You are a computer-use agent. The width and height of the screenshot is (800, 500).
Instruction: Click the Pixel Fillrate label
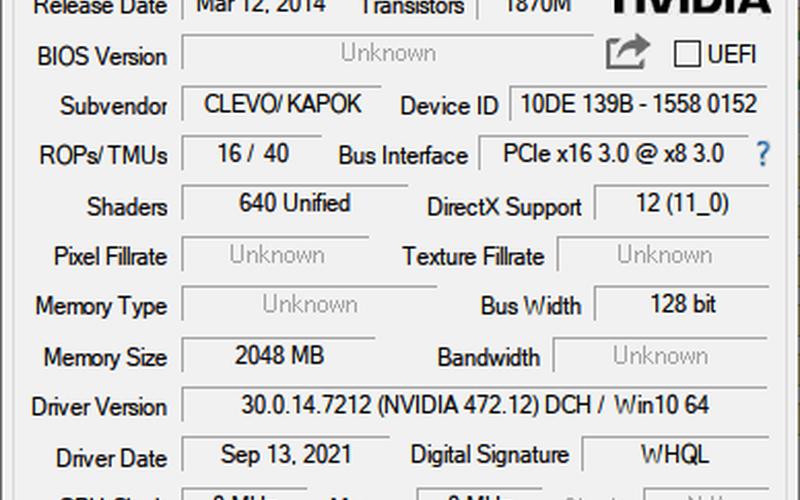(x=111, y=256)
